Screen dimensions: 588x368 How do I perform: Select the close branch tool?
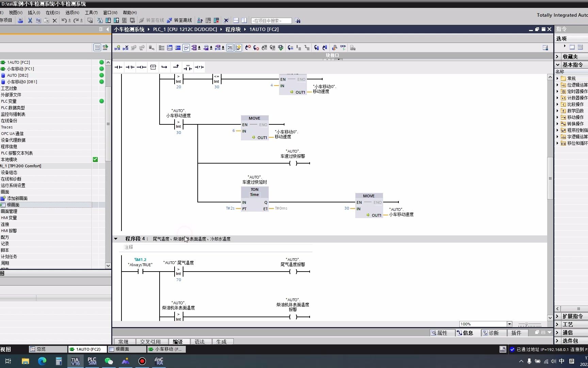176,67
